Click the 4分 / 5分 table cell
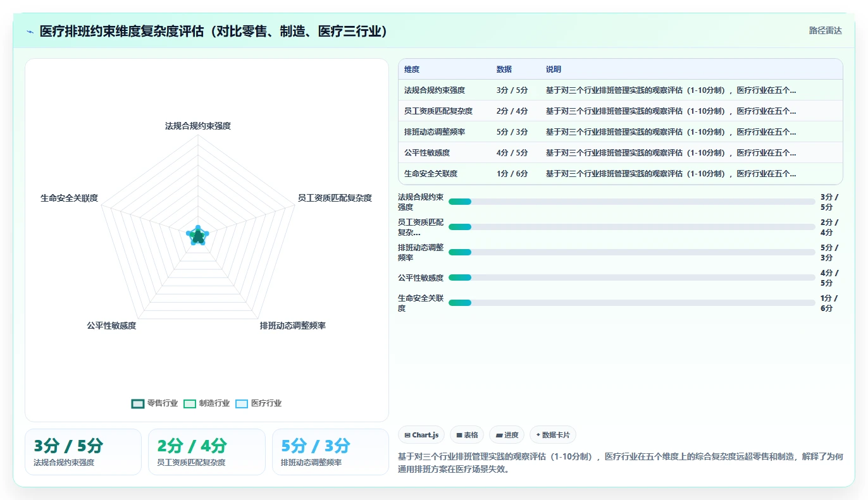 point(512,153)
